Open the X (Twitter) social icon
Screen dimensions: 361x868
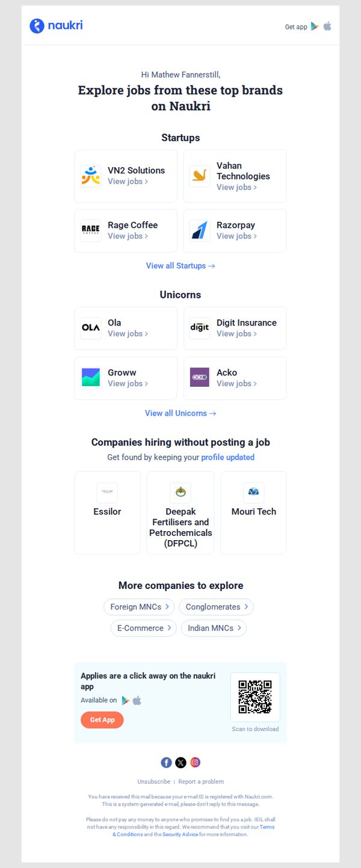coord(180,762)
